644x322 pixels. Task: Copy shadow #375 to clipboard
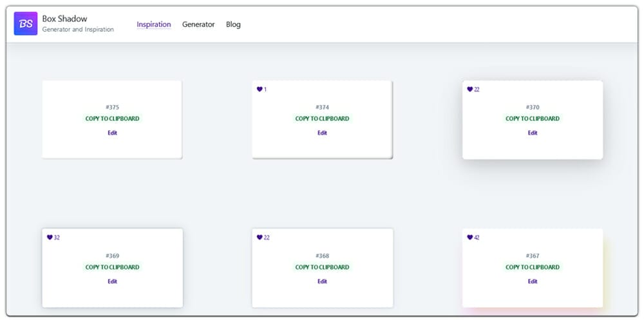pos(112,118)
